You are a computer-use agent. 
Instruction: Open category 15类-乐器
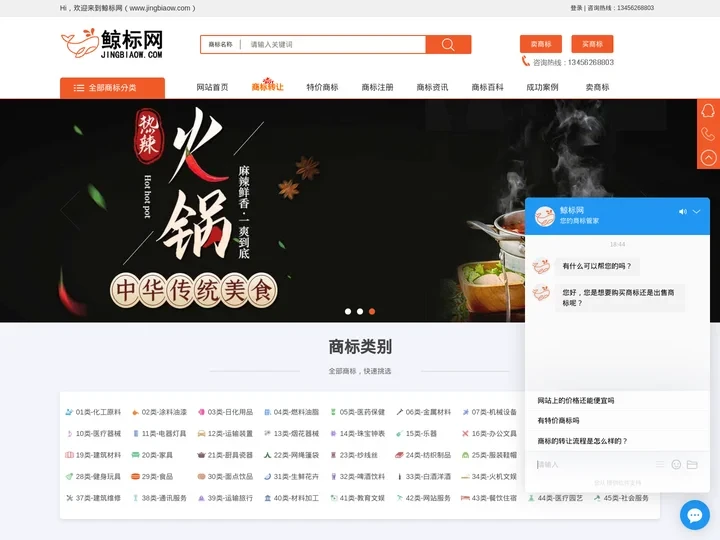(x=416, y=433)
